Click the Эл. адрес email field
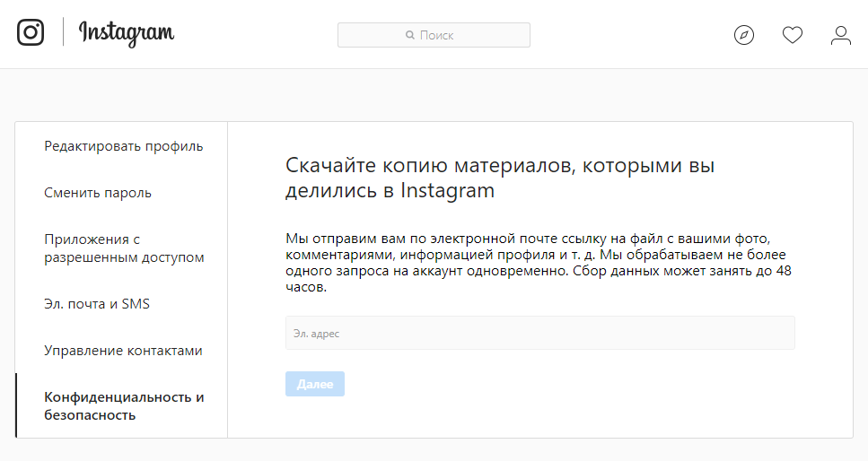868x461 pixels. 540,333
